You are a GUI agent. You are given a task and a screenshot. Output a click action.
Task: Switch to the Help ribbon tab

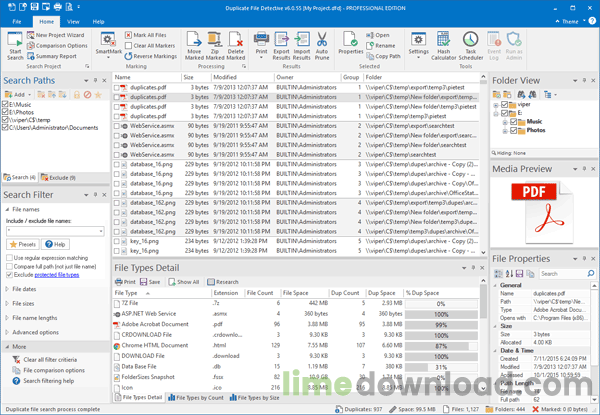point(98,21)
